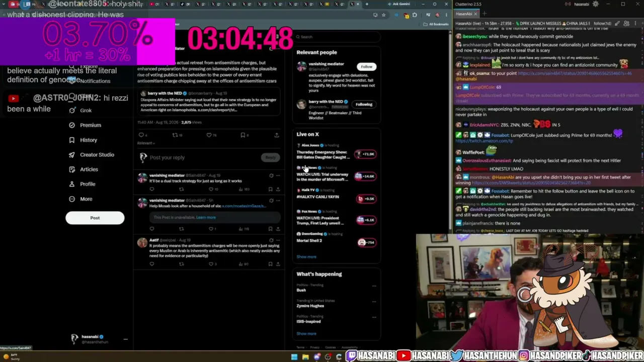
Task: Open Alex Jones Thursday Emergency Show stream
Action: pyautogui.click(x=336, y=152)
